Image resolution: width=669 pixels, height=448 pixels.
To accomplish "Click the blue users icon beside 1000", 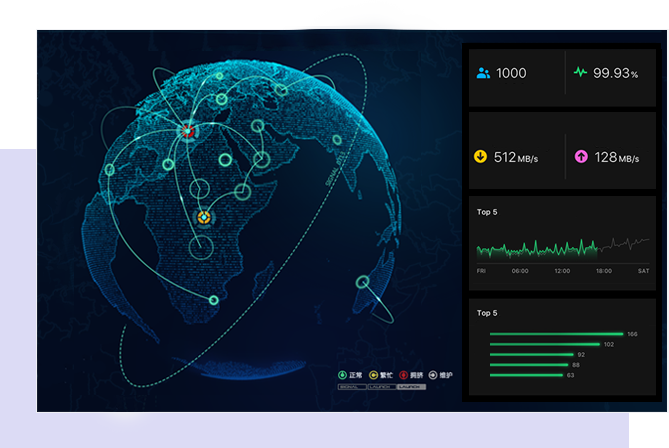I will click(483, 73).
